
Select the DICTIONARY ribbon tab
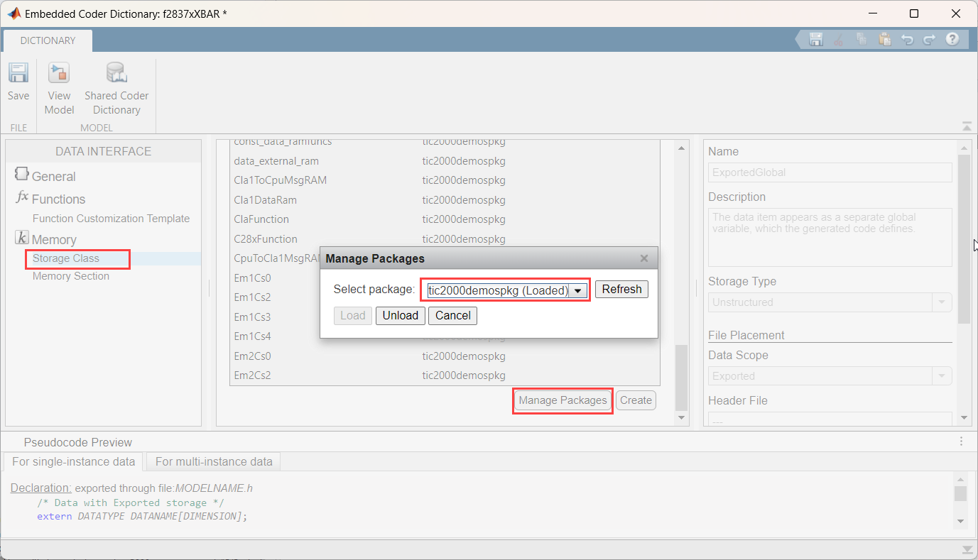pos(48,40)
